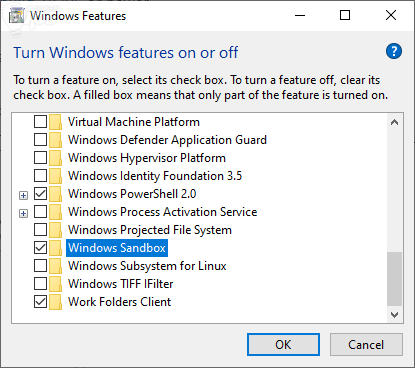Enable the Windows Projected File System checkbox
Image resolution: width=415 pixels, height=368 pixels.
click(x=40, y=230)
